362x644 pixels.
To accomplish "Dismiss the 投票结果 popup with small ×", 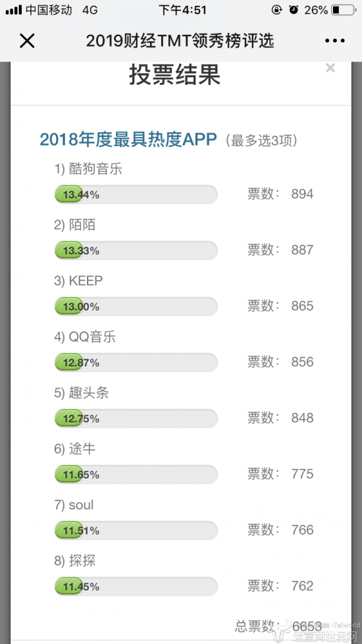I will point(330,68).
